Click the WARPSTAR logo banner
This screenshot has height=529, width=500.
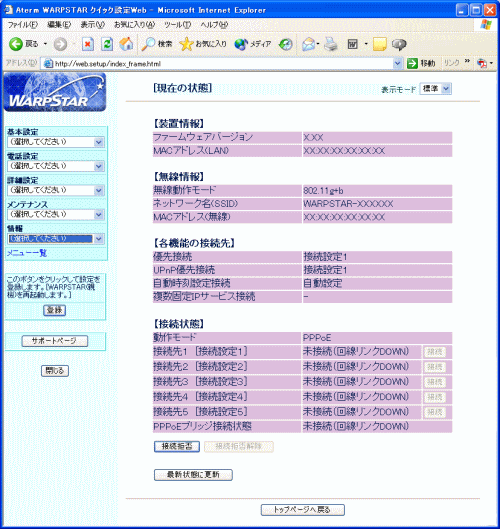55,92
